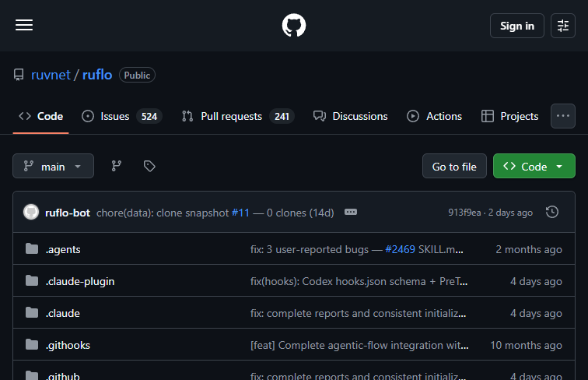The height and width of the screenshot is (380, 588).
Task: Open issue #2469 link
Action: [x=400, y=249]
